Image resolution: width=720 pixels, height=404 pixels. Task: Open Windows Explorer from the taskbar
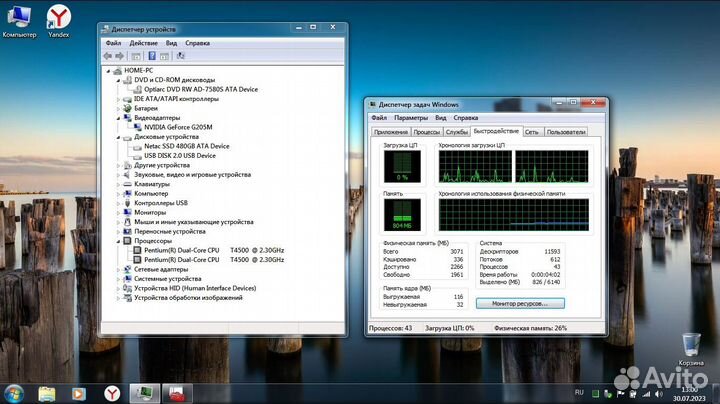[x=47, y=394]
